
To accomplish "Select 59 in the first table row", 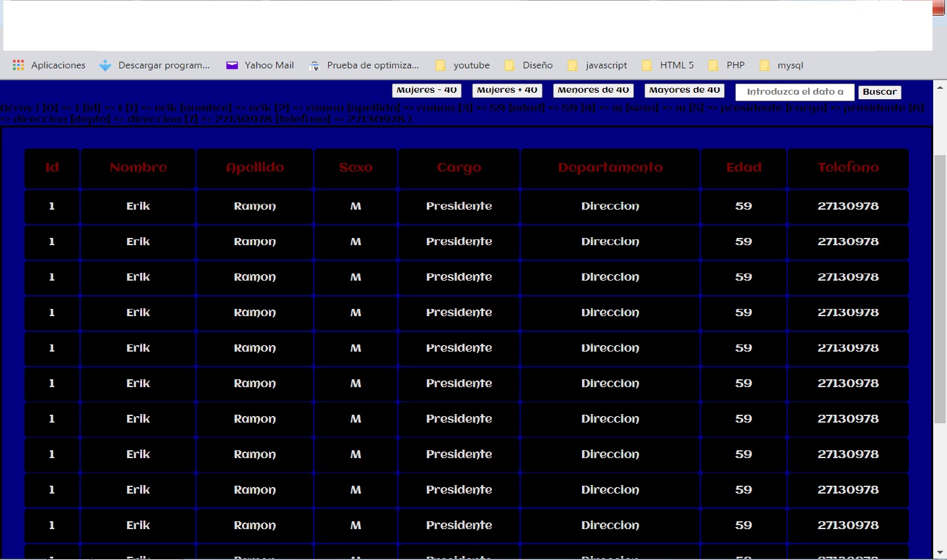I will [744, 206].
